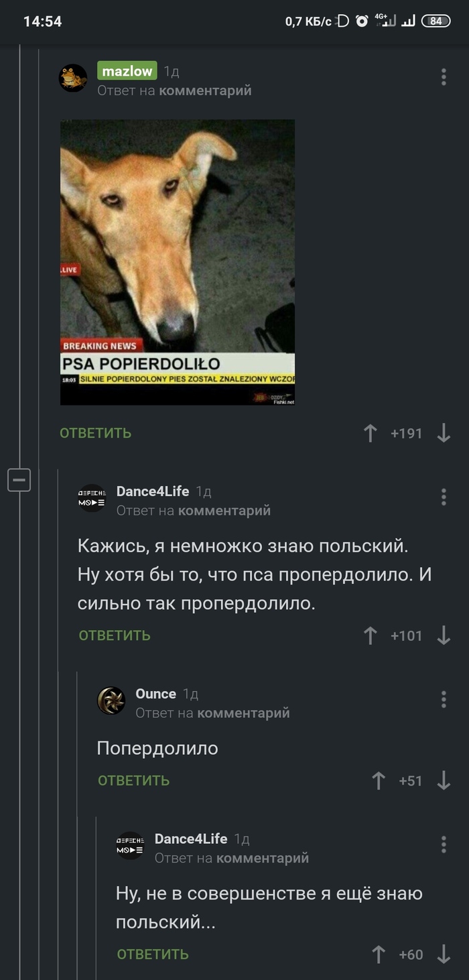Tap ОТВЕТИТЬ under mazlow's dog image
The height and width of the screenshot is (980, 469).
(x=96, y=433)
